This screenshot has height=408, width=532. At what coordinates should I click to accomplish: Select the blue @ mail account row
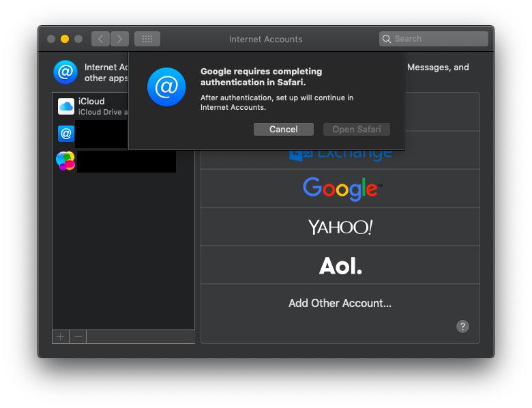tap(91, 134)
